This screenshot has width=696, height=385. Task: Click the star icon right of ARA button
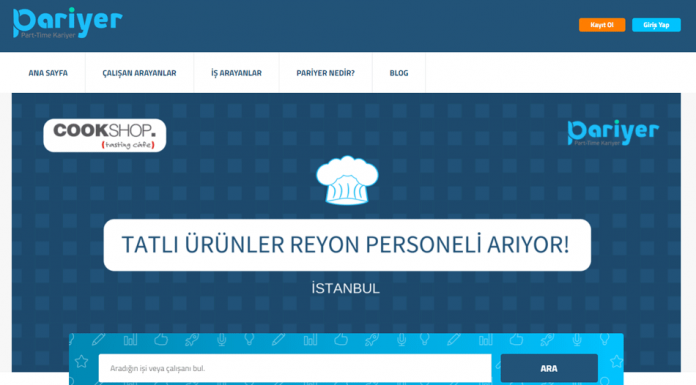(x=616, y=361)
